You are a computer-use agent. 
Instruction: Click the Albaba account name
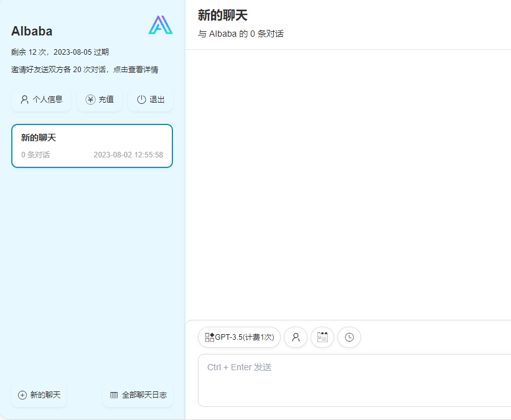coord(32,31)
